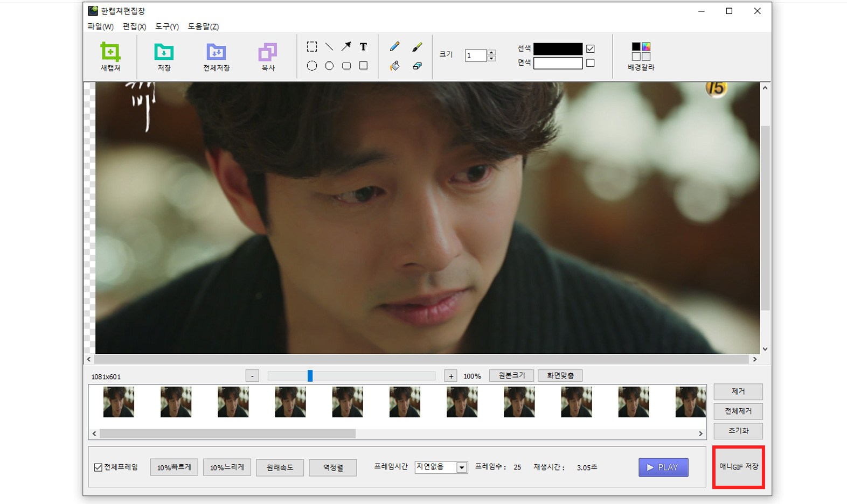
Task: Enable the 선색 line color checkbox
Action: click(x=591, y=48)
